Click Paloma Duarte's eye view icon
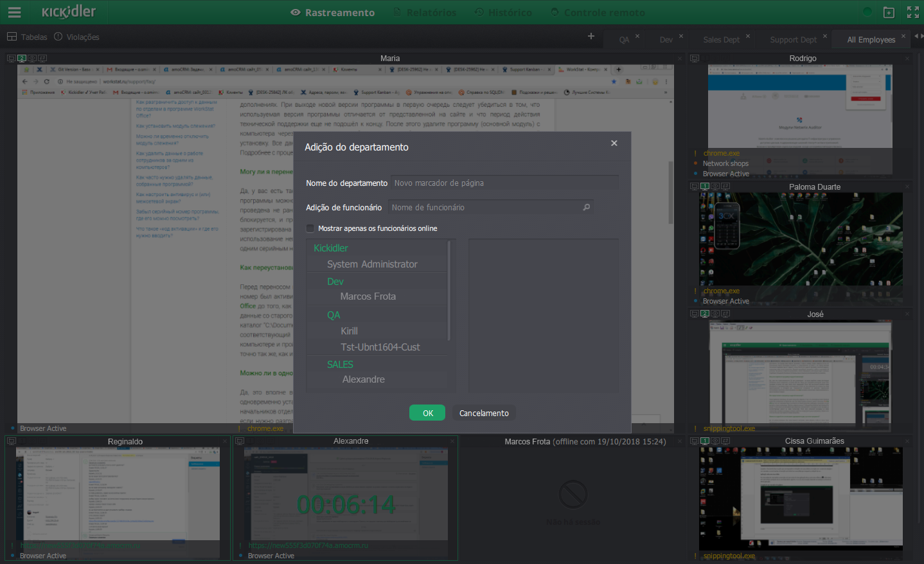Viewport: 924px width, 564px height. pos(715,186)
